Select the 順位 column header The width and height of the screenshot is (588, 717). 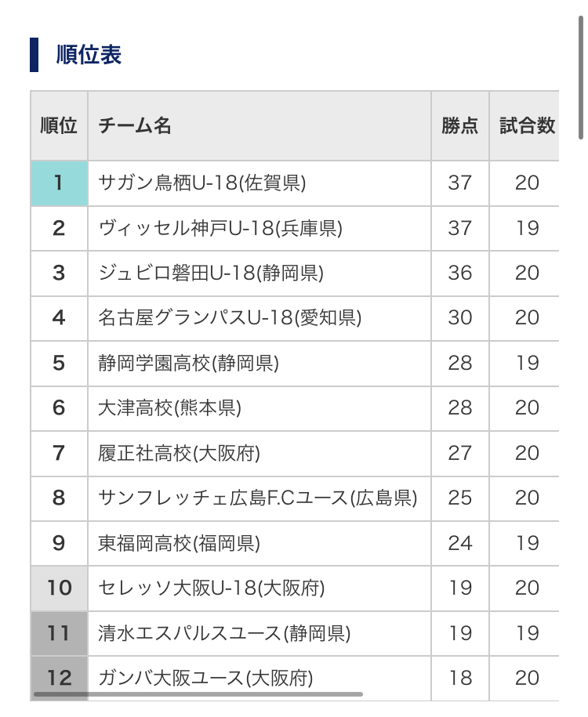59,125
